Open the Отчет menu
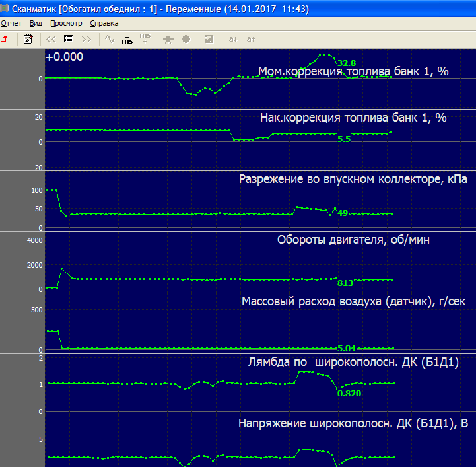The image size is (476, 467). [x=11, y=23]
